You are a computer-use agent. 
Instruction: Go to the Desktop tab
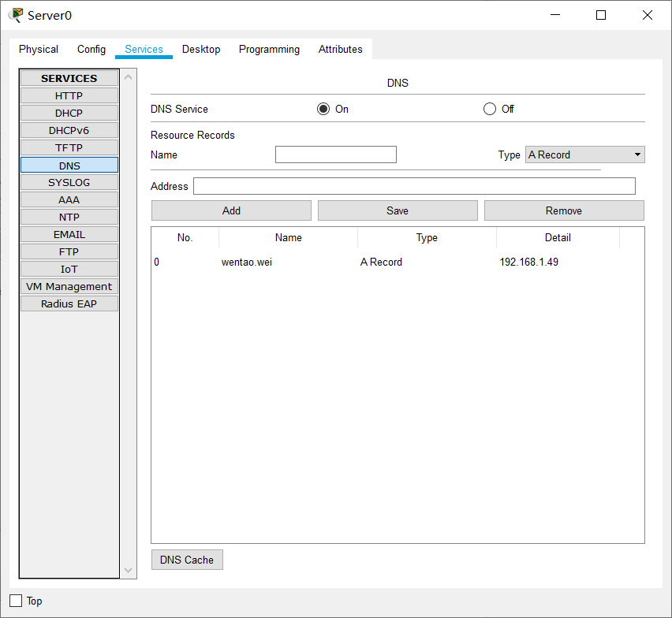[x=201, y=49]
